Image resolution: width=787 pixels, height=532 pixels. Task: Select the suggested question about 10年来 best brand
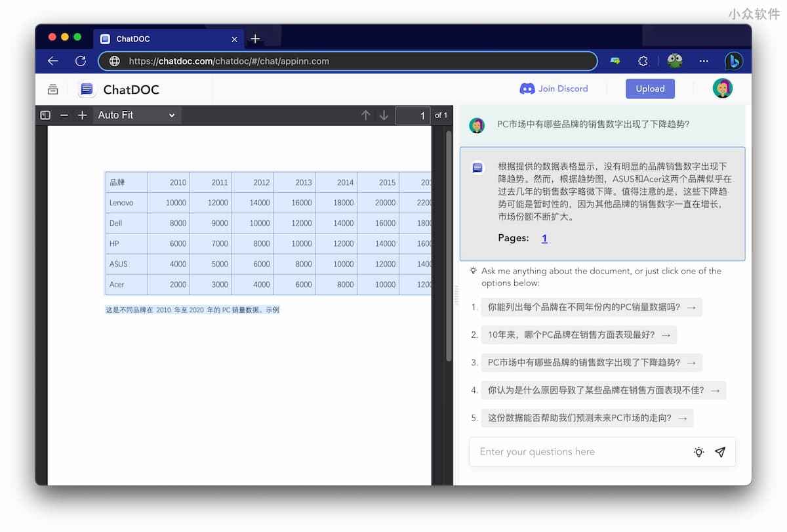578,335
